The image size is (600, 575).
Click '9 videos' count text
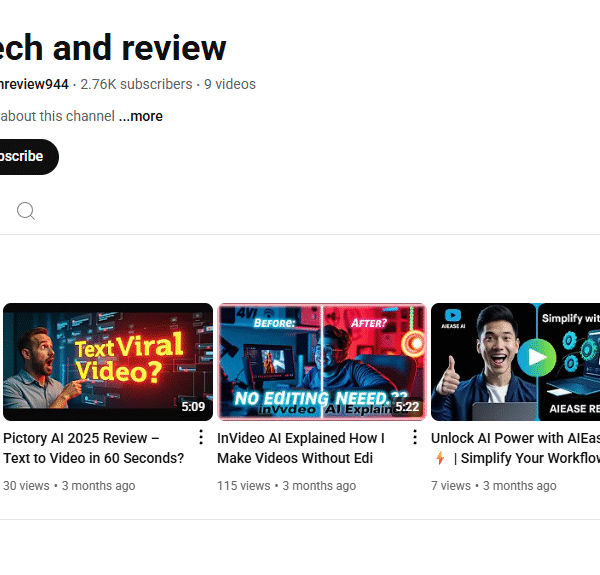[x=230, y=85]
